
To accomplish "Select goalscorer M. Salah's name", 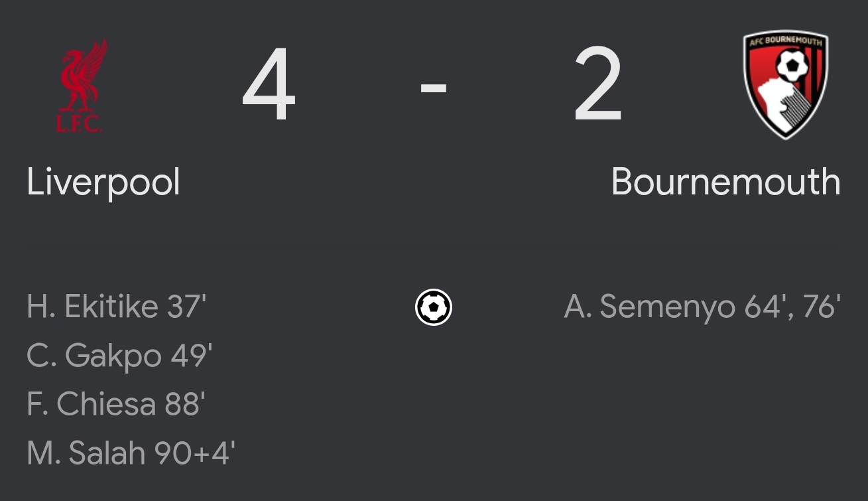I will (86, 453).
